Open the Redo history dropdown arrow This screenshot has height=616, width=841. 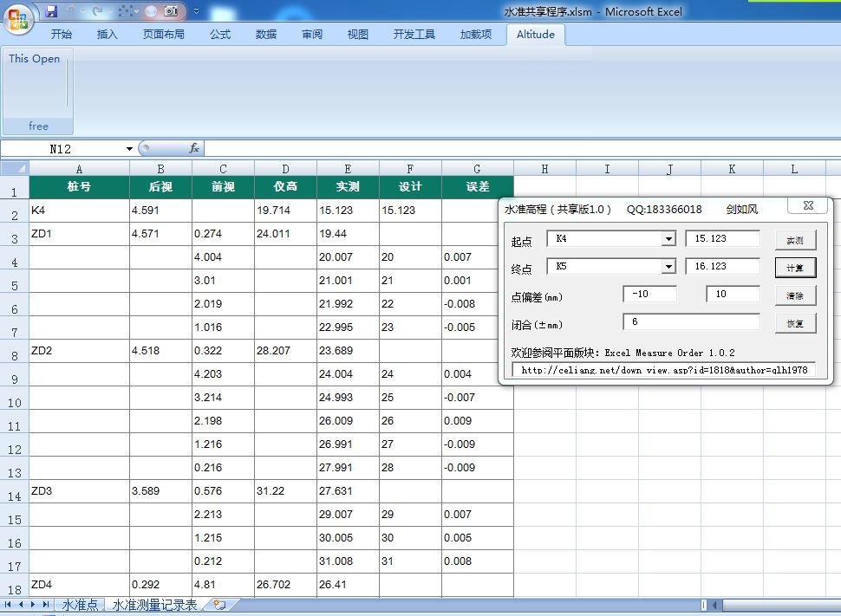(109, 11)
